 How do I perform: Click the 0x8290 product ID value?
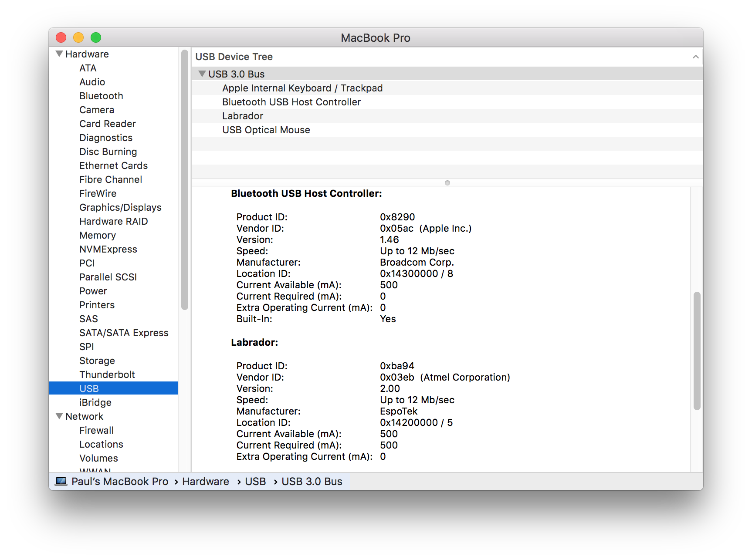pyautogui.click(x=397, y=217)
